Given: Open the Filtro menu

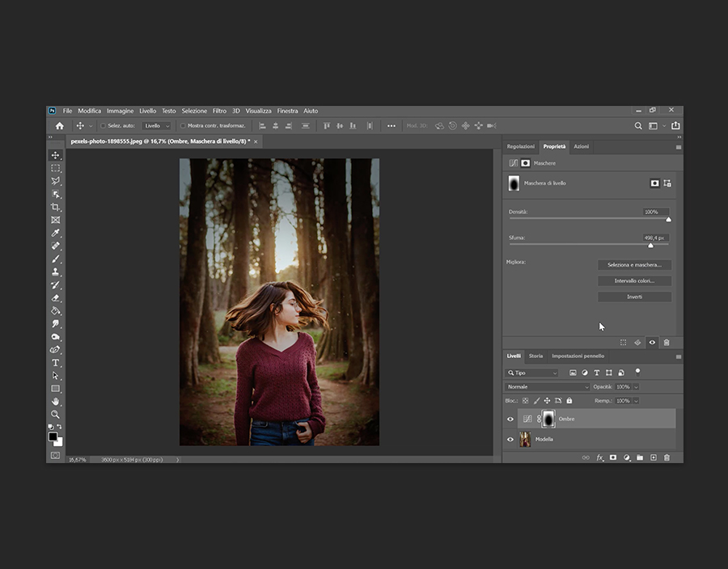Looking at the screenshot, I should pyautogui.click(x=219, y=111).
